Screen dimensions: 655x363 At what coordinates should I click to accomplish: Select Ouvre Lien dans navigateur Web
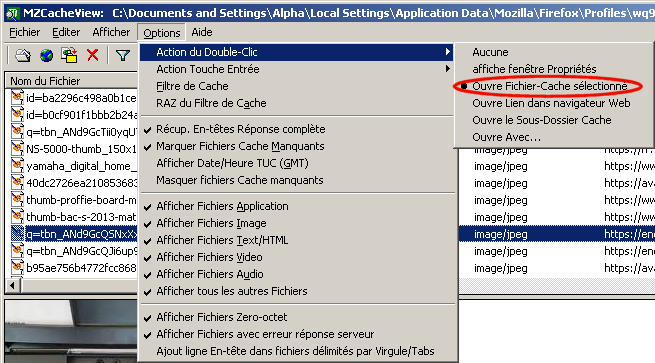(553, 103)
